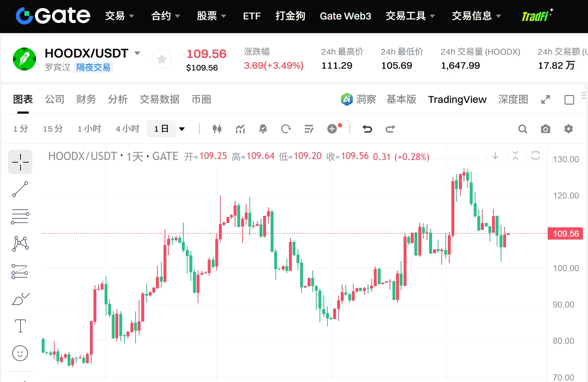
Task: Undo the last chart action
Action: (367, 129)
